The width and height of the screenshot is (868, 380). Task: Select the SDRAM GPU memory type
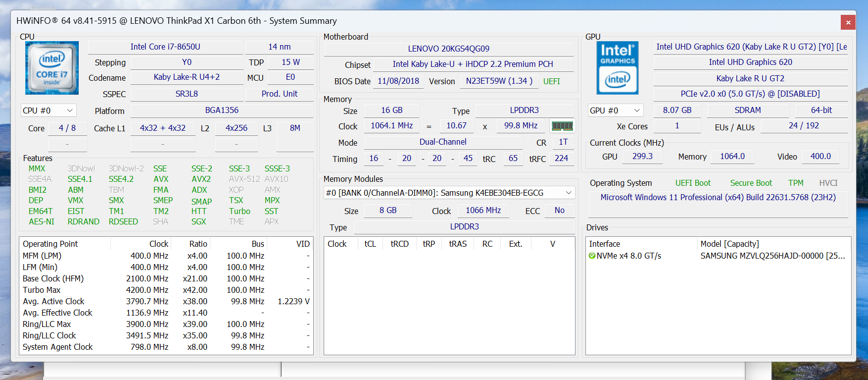point(748,110)
